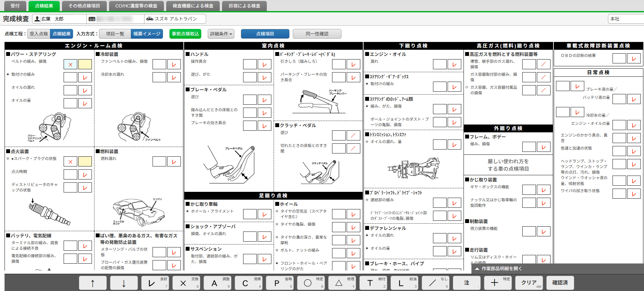Click the license plate icon in header
The height and width of the screenshot is (291, 644).
tap(92, 19)
